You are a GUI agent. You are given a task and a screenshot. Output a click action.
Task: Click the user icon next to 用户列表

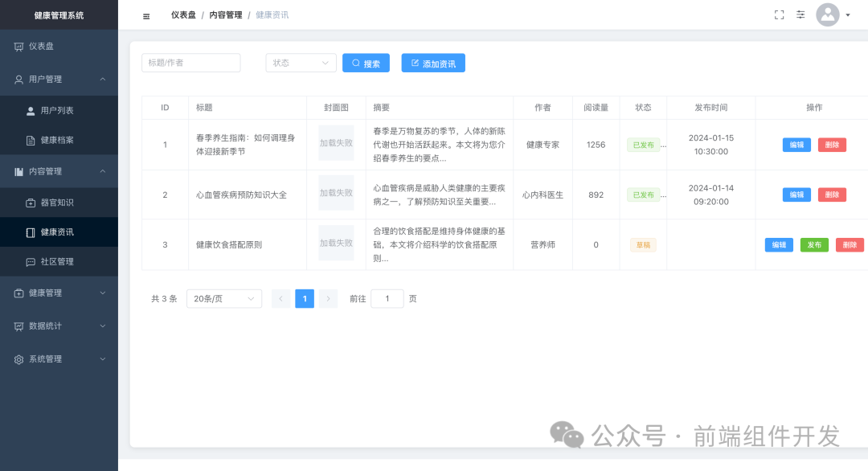(x=29, y=110)
